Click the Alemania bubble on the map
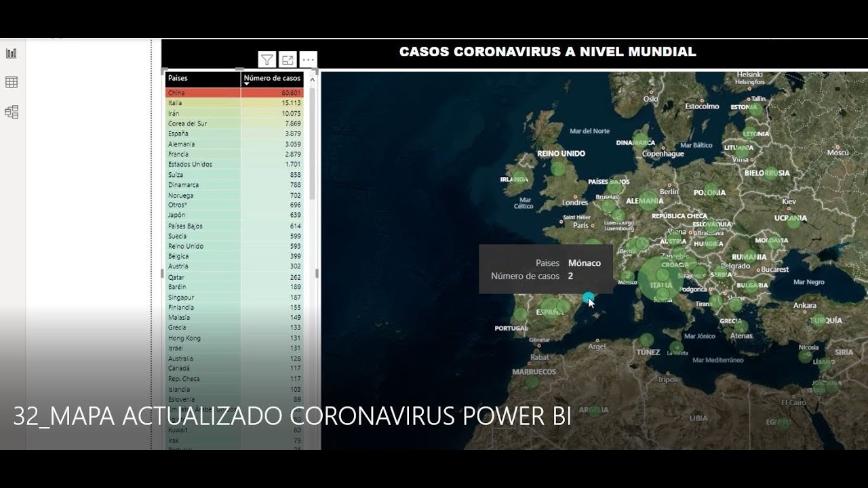 pyautogui.click(x=648, y=200)
